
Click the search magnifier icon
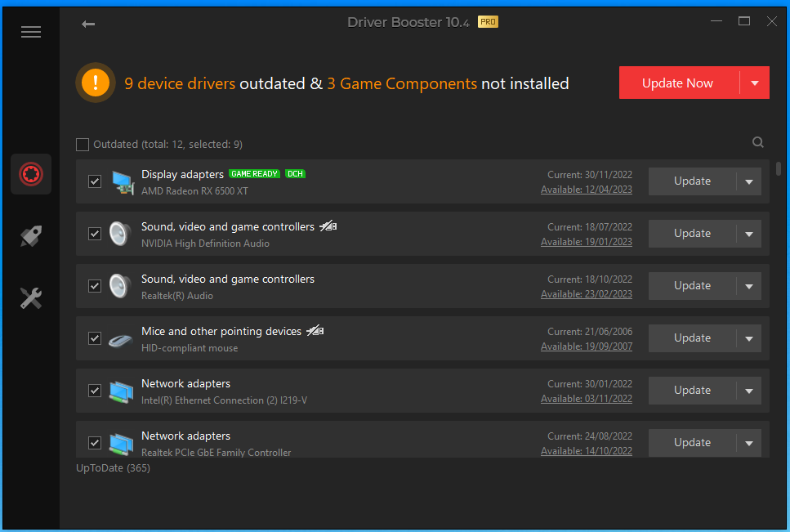click(758, 143)
